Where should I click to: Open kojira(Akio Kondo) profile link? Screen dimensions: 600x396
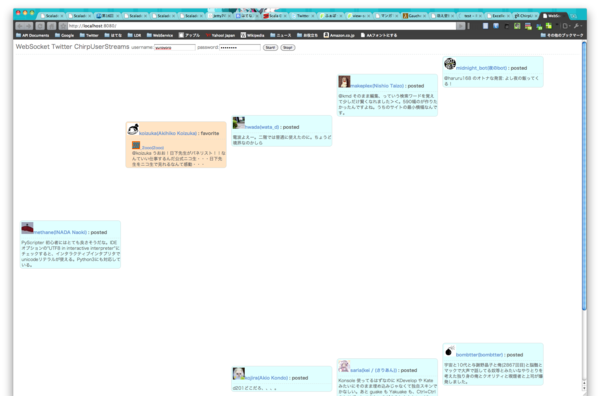click(x=266, y=378)
